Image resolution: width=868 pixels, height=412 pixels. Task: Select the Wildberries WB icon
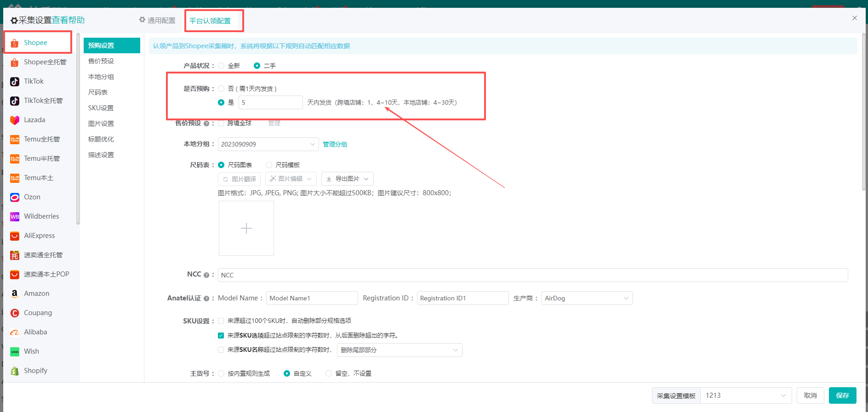coord(15,217)
